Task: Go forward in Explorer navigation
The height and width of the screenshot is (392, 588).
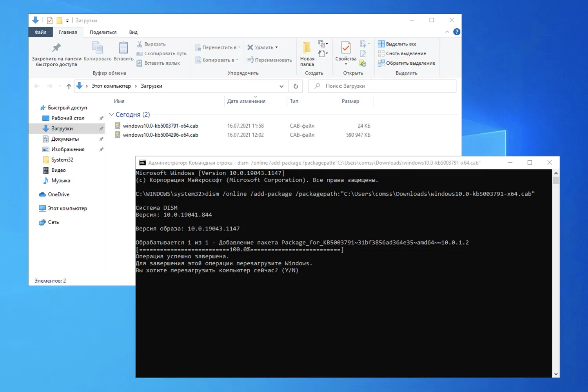Action: point(50,86)
